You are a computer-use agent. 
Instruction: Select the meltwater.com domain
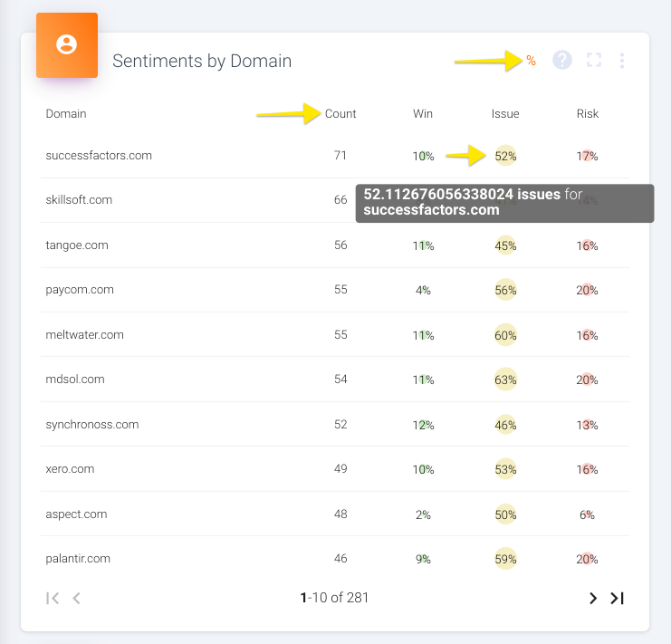click(x=85, y=334)
